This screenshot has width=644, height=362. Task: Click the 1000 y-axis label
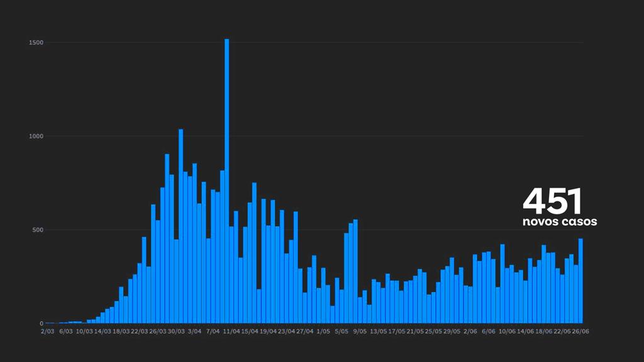35,136
